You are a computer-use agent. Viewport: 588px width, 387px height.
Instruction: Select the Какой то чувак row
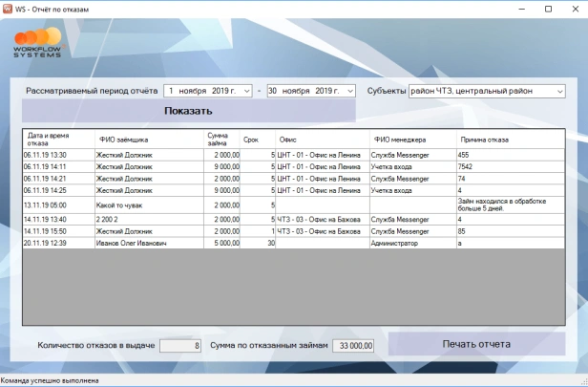coord(119,204)
